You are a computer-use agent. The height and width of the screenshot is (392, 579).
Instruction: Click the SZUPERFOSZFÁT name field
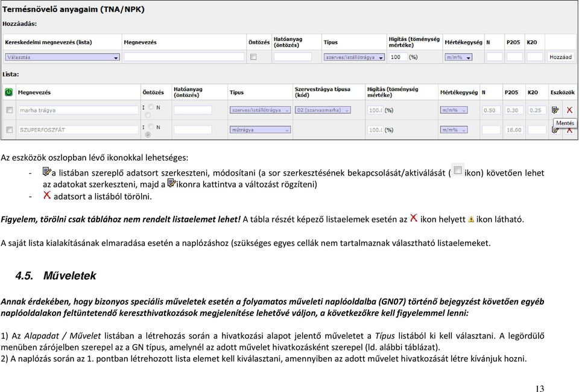[78, 130]
